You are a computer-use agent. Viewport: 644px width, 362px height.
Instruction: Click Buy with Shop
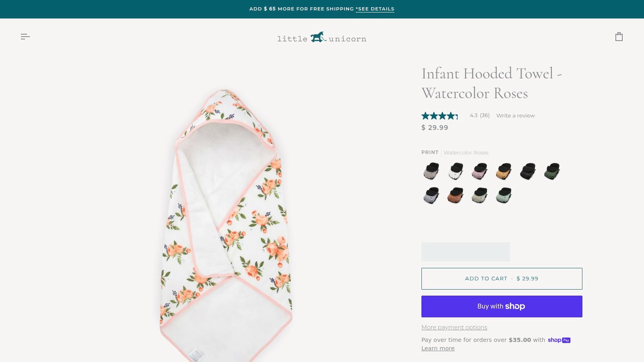click(x=502, y=306)
